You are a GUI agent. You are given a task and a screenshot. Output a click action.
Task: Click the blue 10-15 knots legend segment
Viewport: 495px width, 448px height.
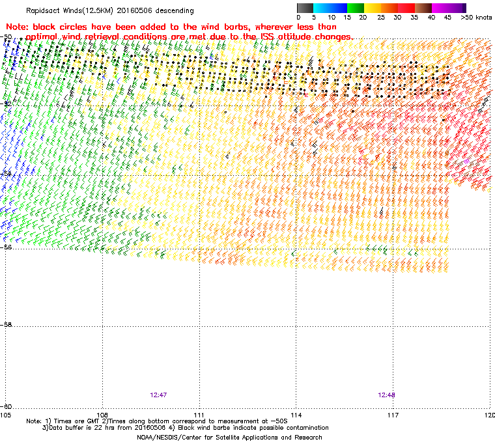(x=339, y=8)
